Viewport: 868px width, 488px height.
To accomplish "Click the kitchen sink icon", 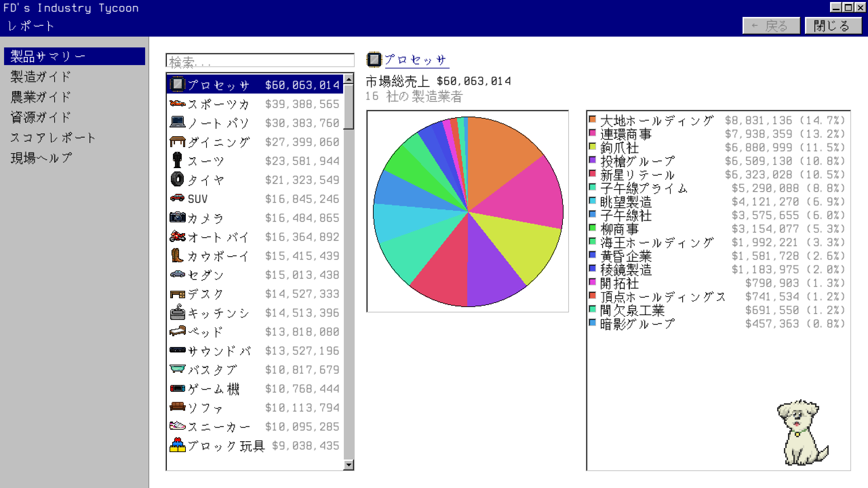I will click(177, 312).
